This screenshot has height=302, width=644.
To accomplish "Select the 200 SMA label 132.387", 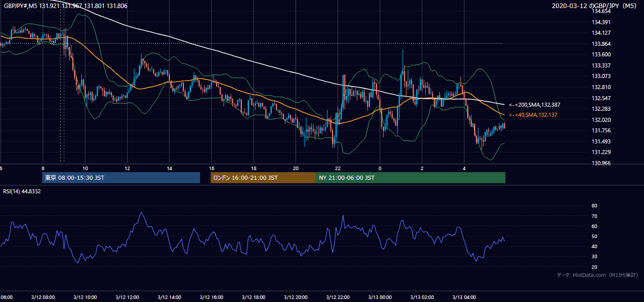I will tap(535, 105).
